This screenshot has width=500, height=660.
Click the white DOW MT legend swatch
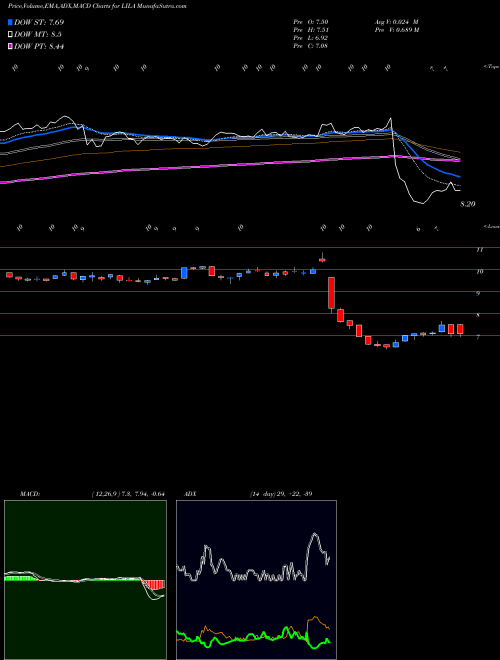pos(10,35)
